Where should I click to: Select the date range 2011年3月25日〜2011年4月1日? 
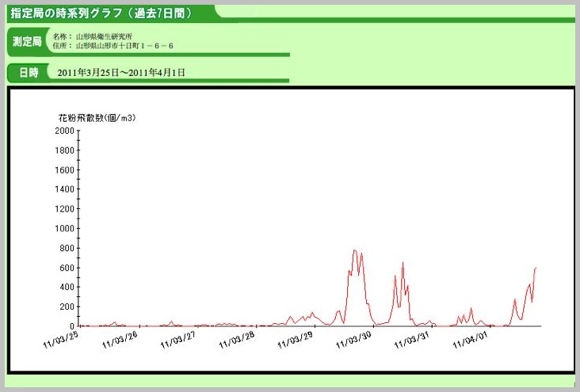(121, 73)
